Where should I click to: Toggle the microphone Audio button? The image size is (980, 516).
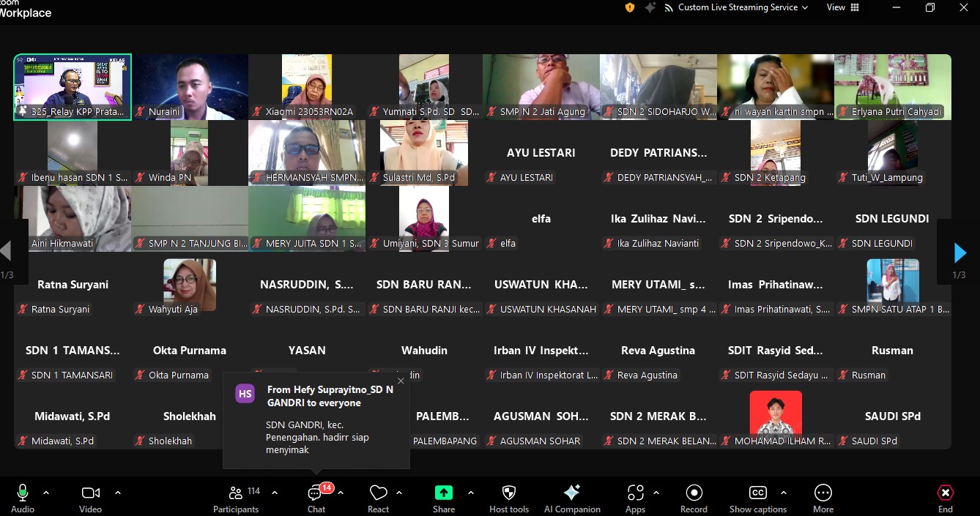[x=23, y=493]
